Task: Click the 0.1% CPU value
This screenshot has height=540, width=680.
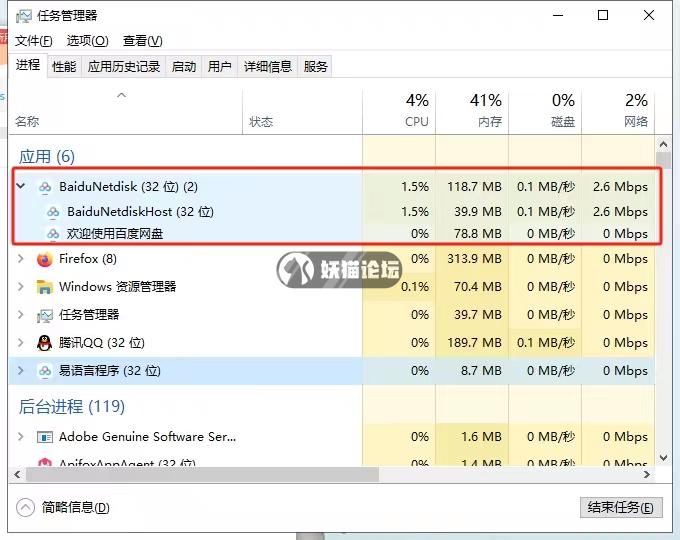Action: [x=415, y=287]
